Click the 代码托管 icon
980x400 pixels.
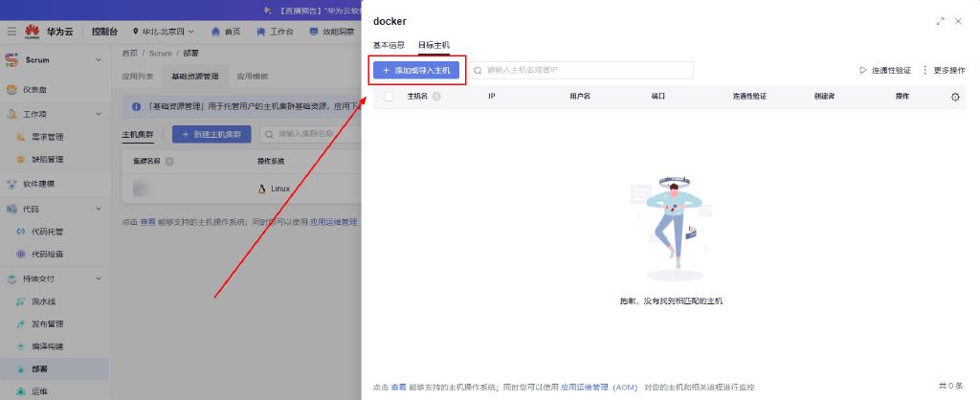pyautogui.click(x=21, y=232)
